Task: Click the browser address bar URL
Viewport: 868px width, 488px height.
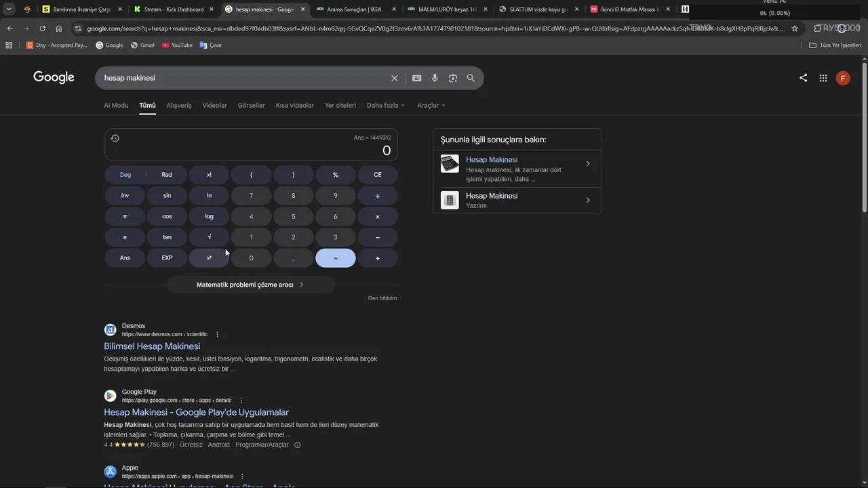Action: (x=434, y=28)
